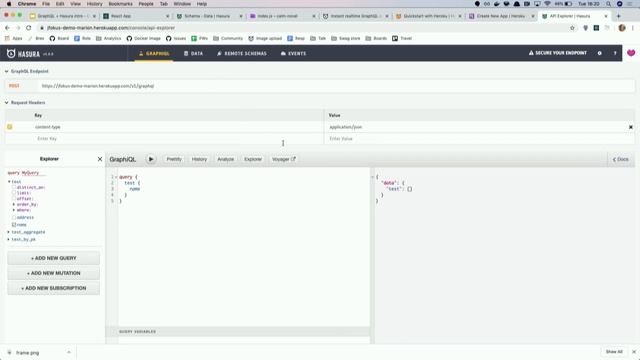Image resolution: width=640 pixels, height=360 pixels.
Task: Close the Explorer panel with X
Action: [100, 159]
